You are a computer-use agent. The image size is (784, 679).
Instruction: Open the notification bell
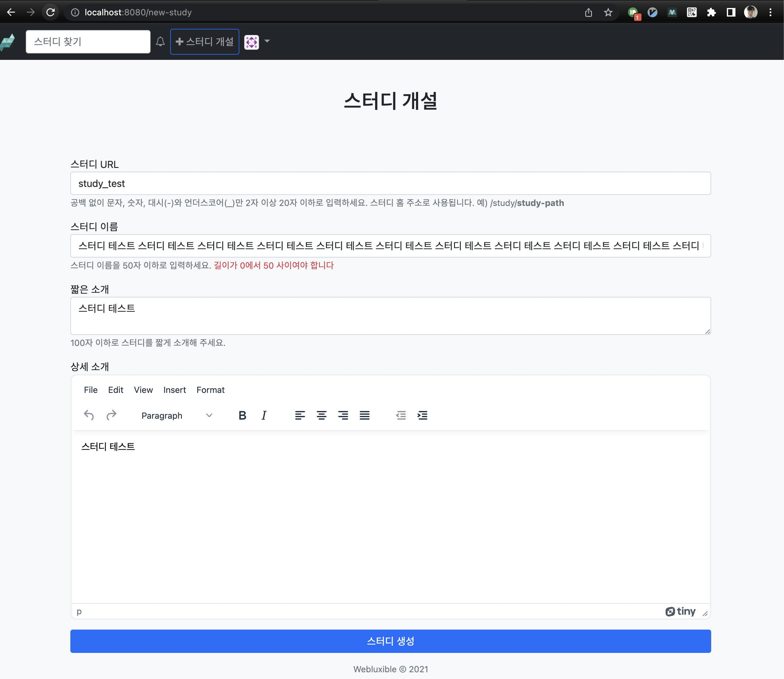[x=160, y=42]
